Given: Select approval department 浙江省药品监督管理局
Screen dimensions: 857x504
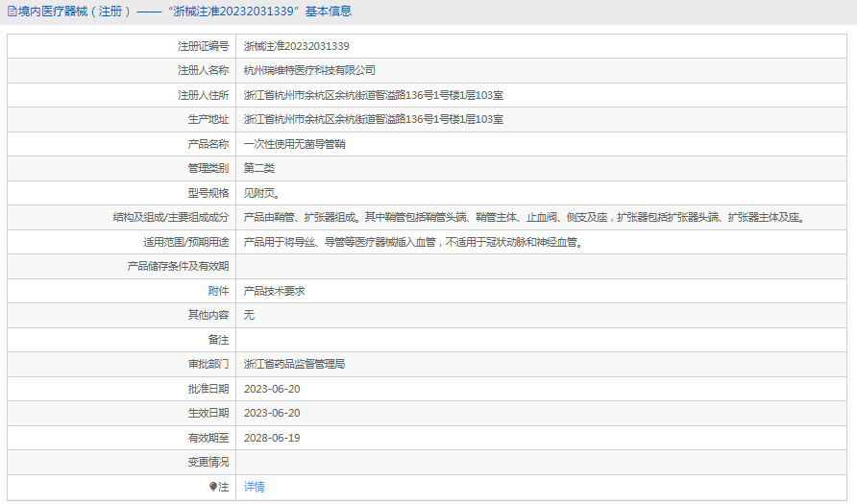Looking at the screenshot, I should pos(295,364).
